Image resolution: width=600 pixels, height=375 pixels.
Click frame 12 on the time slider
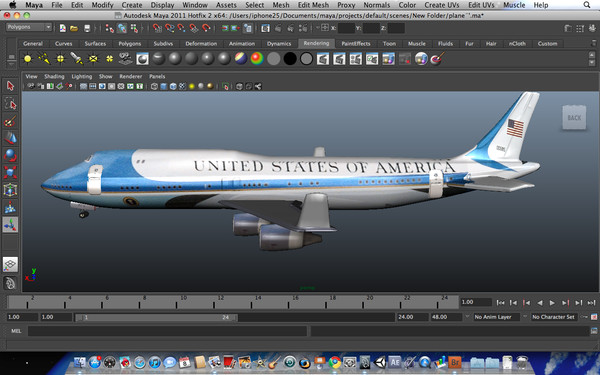[x=221, y=302]
